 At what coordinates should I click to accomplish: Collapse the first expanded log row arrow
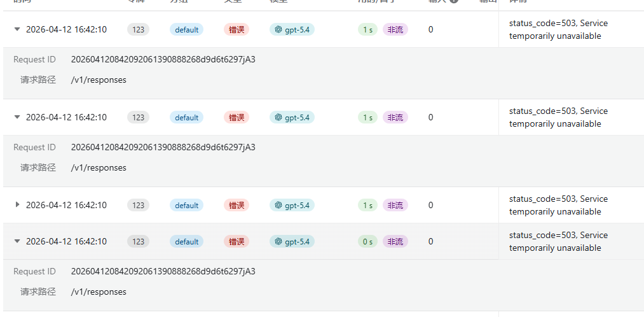coord(17,29)
